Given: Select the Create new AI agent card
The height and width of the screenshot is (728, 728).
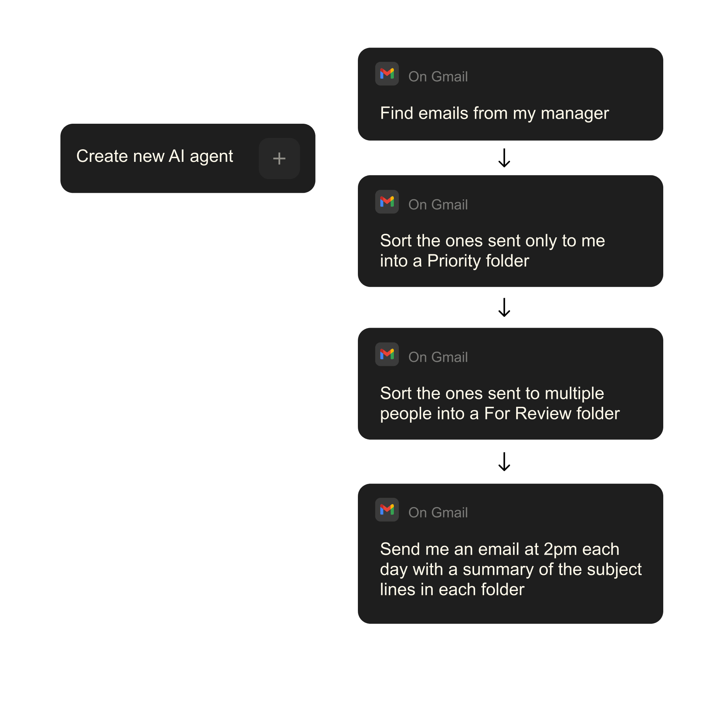Looking at the screenshot, I should pos(188,158).
